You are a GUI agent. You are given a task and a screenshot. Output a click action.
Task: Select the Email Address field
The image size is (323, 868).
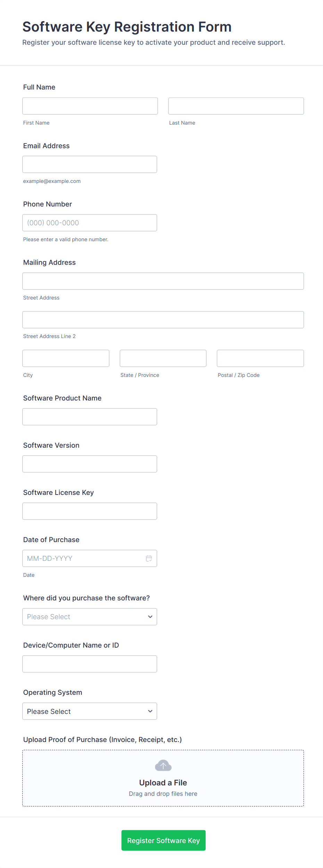click(x=90, y=164)
